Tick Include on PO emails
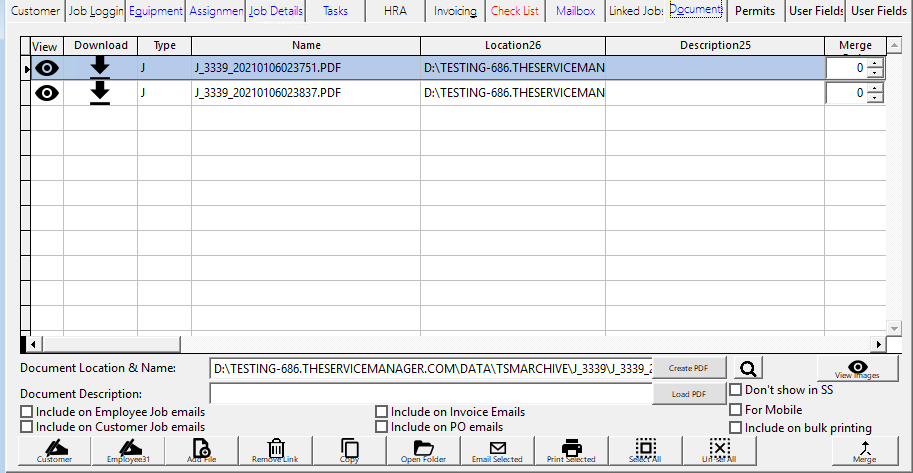The image size is (913, 473). click(x=381, y=427)
